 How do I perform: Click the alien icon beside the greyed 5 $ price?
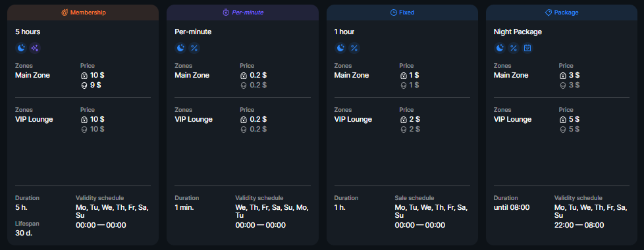(x=562, y=130)
